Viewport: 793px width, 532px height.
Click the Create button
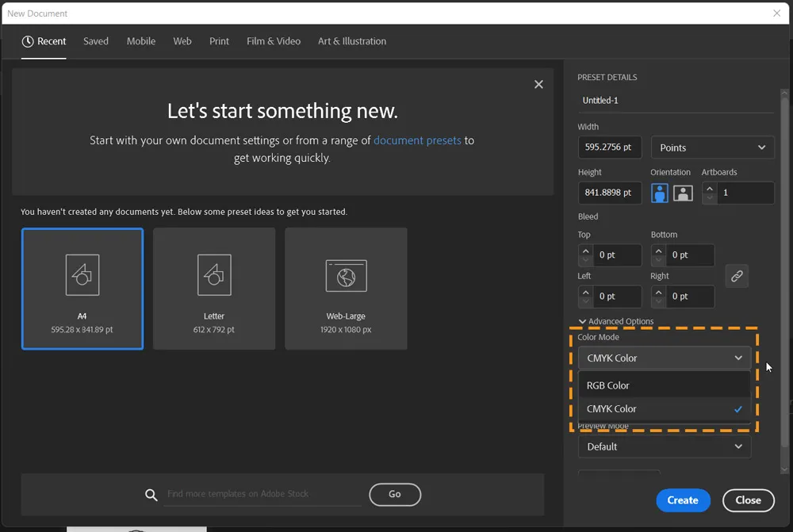click(683, 500)
